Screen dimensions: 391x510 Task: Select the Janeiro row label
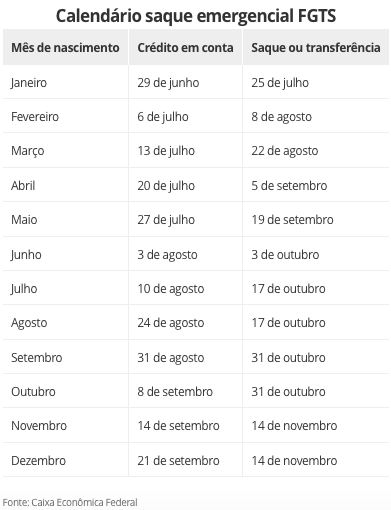(29, 83)
